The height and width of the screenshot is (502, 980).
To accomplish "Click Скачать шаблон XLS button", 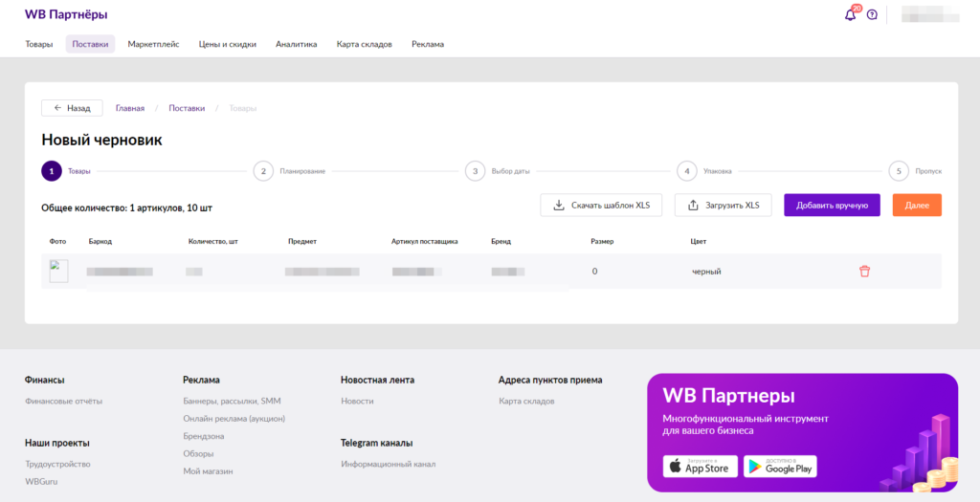I will click(x=601, y=206).
